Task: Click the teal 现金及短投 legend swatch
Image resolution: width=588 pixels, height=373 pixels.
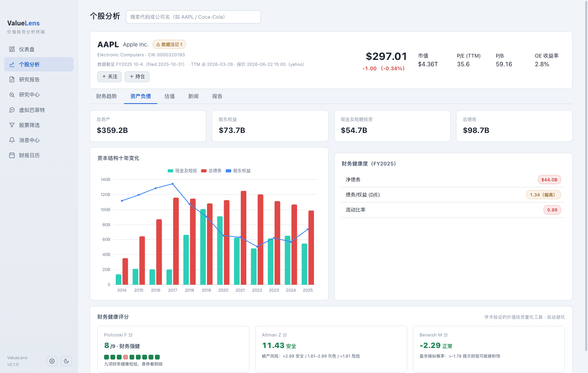Action: point(170,171)
